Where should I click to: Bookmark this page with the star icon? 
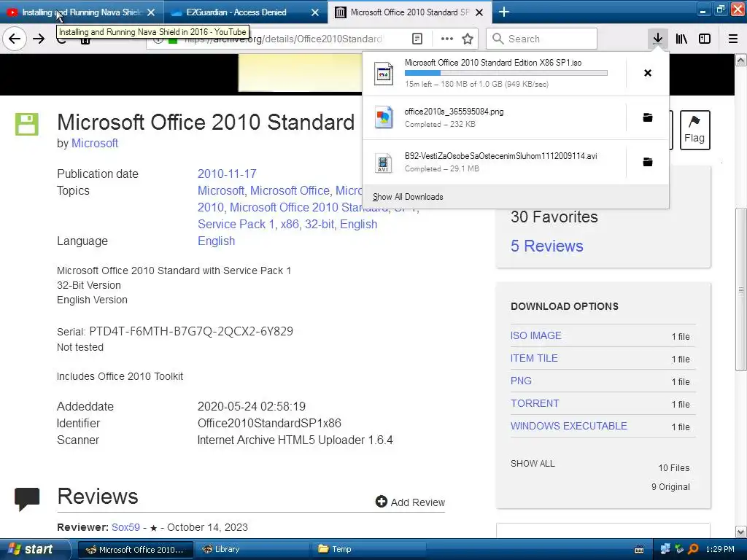coord(468,39)
